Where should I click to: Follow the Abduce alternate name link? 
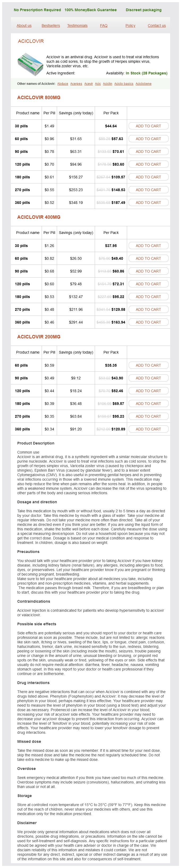coord(63,83)
